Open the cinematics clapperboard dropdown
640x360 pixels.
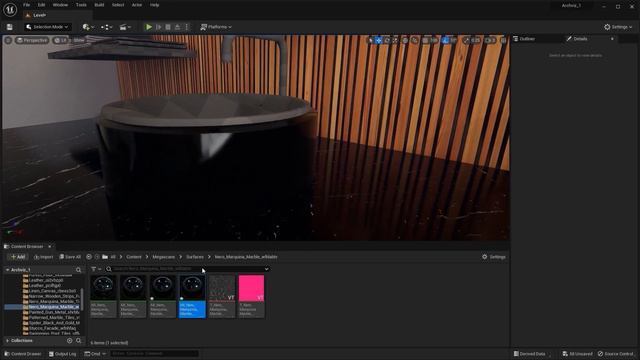pos(125,27)
